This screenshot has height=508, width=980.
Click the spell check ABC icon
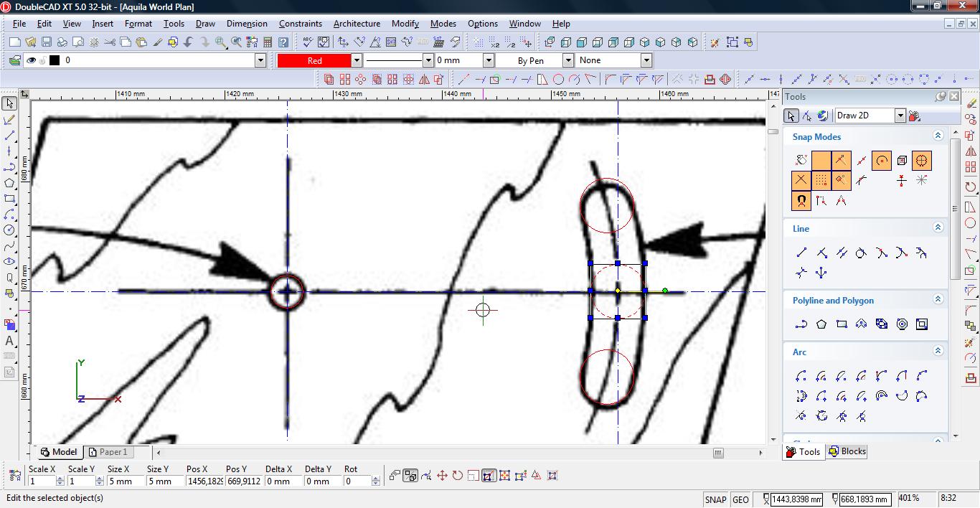pos(308,42)
